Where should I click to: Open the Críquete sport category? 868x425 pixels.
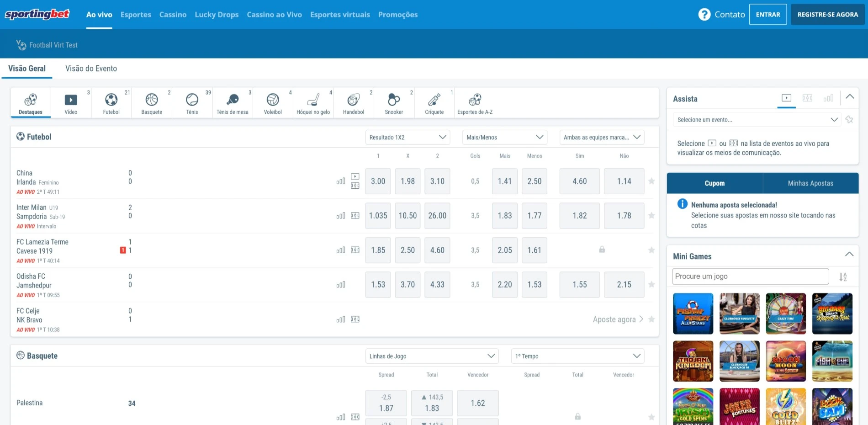[x=434, y=100]
